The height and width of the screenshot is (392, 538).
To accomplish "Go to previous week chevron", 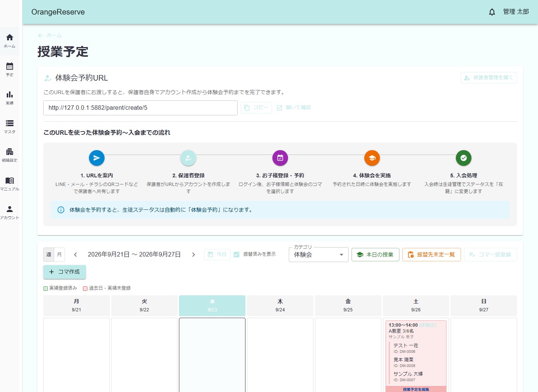I will [75, 255].
